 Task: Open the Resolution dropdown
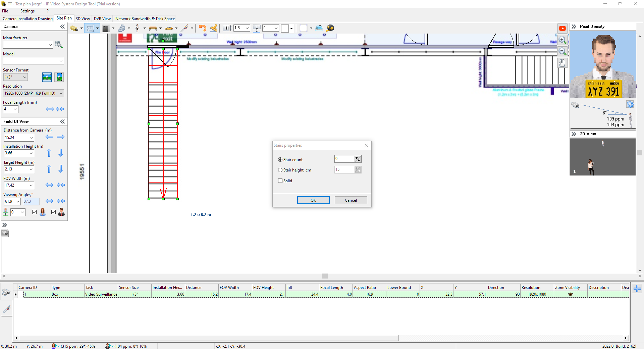(x=61, y=93)
